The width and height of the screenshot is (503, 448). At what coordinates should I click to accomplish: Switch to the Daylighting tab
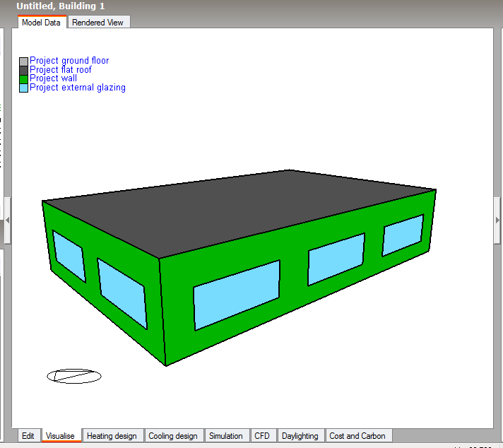300,436
